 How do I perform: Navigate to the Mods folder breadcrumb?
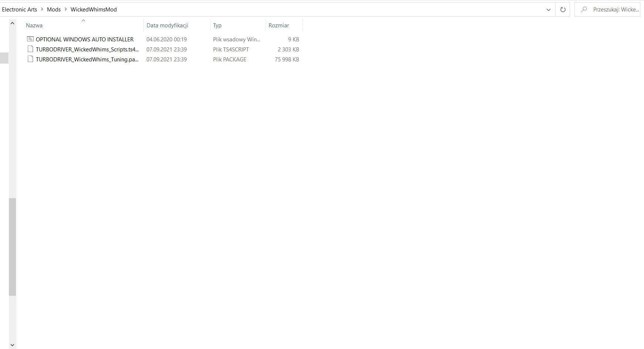coord(54,10)
